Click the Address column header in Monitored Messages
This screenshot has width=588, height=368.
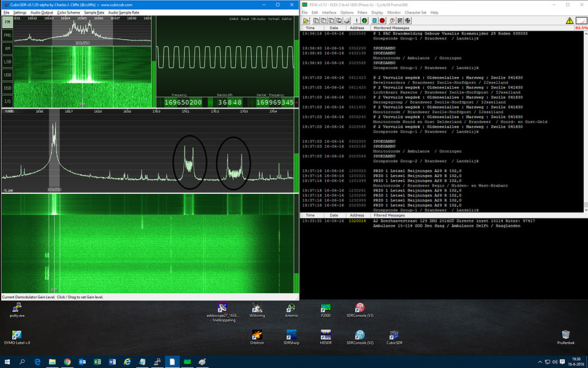pos(356,28)
